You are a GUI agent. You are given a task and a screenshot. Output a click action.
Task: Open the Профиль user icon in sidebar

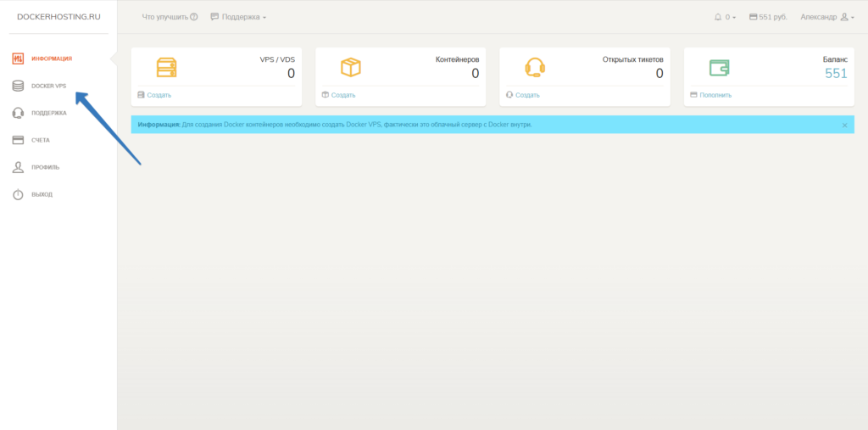[18, 167]
